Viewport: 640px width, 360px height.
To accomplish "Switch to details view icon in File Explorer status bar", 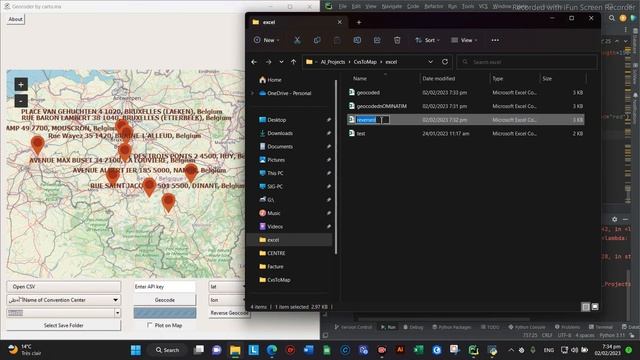I will coord(586,307).
